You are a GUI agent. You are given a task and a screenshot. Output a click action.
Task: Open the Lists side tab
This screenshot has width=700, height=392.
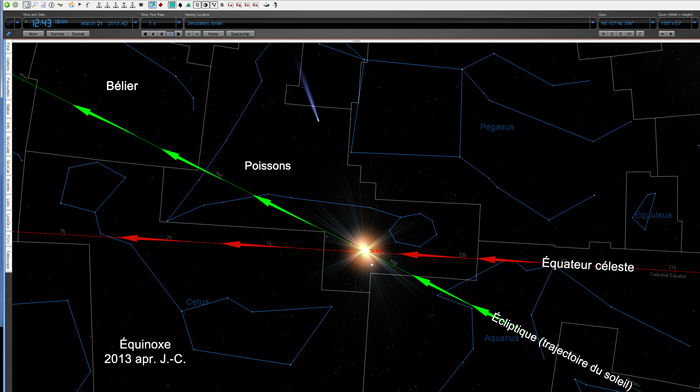[8, 202]
